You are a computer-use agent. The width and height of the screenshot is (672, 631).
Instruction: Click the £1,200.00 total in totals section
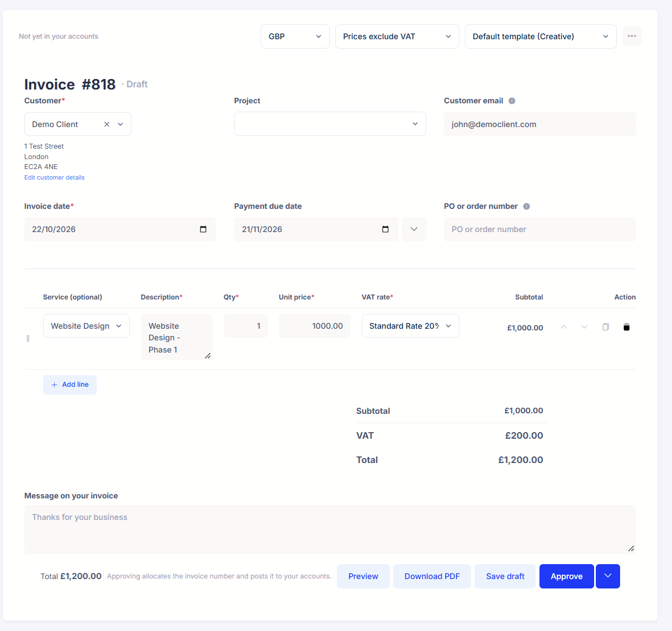(521, 460)
